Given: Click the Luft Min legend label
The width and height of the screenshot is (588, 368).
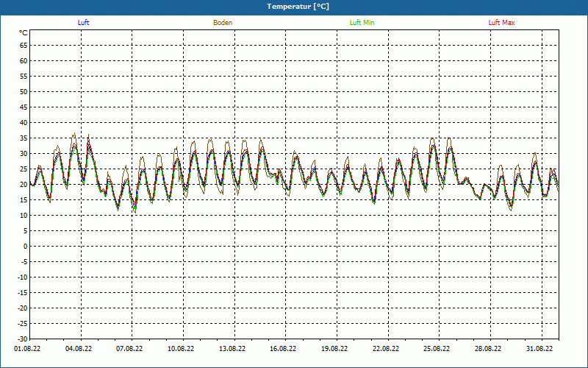Looking at the screenshot, I should (362, 23).
